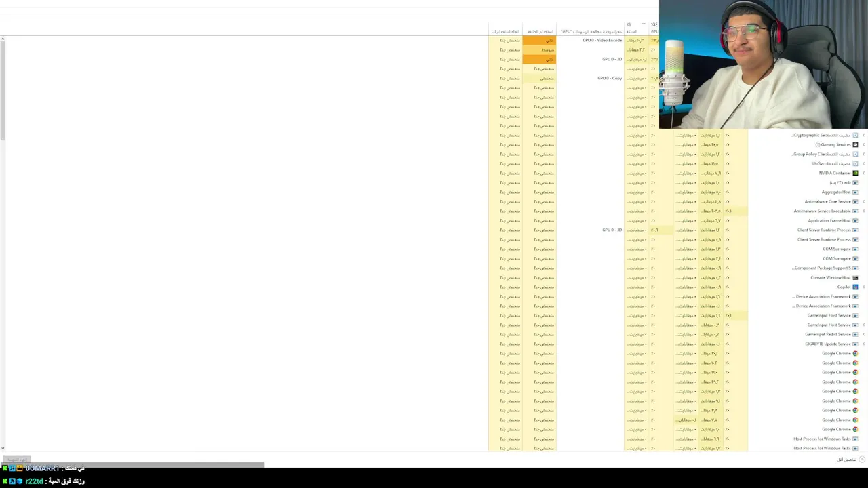Expand the GIGABYTE Update Service row
Image resolution: width=868 pixels, height=488 pixels.
point(864,344)
